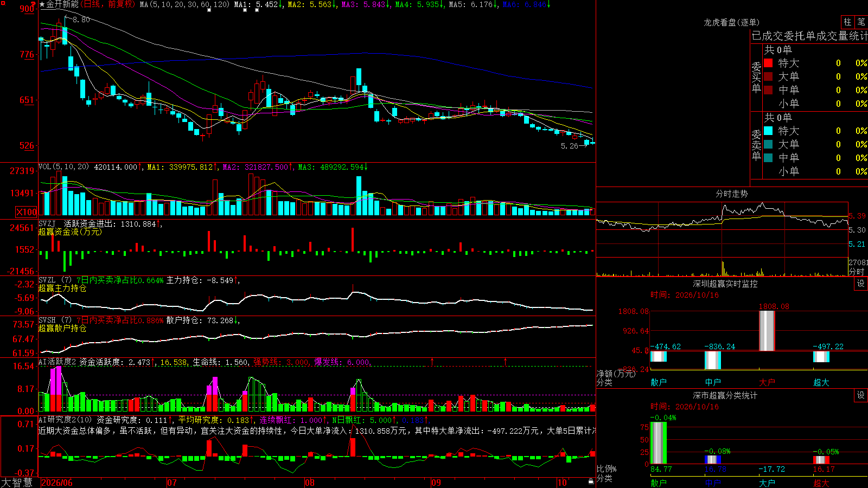Click the 大智慧 label at the bottom left

(17, 483)
